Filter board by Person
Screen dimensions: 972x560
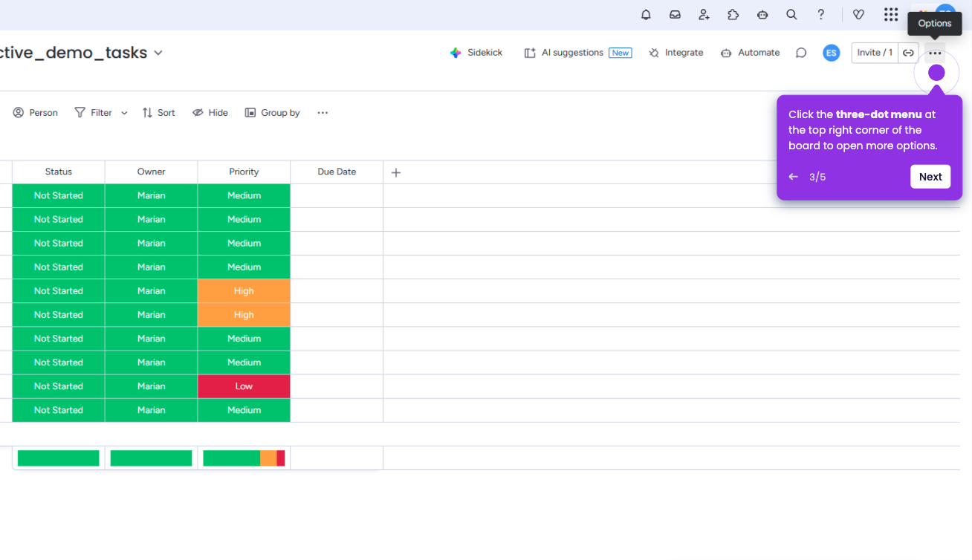click(36, 113)
